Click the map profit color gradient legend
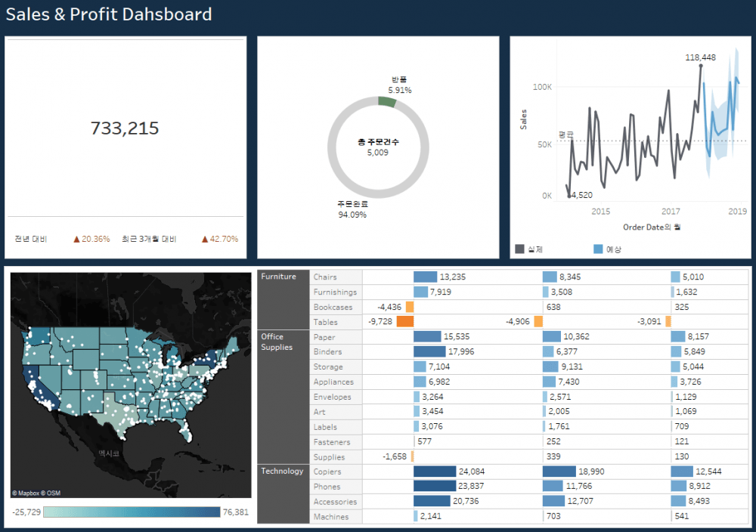 pos(131,512)
